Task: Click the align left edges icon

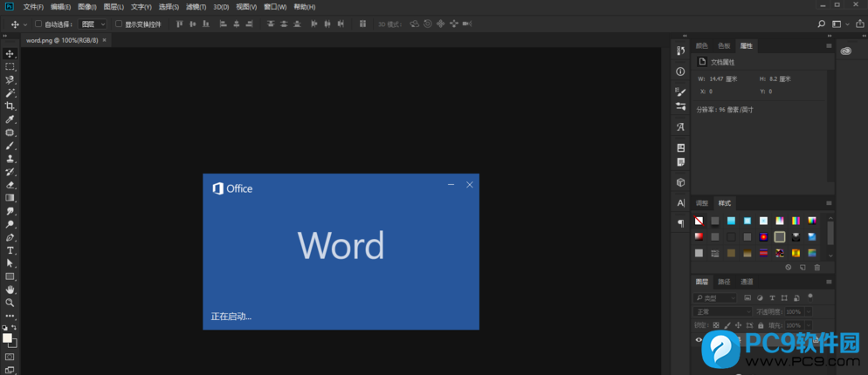Action: [x=223, y=24]
